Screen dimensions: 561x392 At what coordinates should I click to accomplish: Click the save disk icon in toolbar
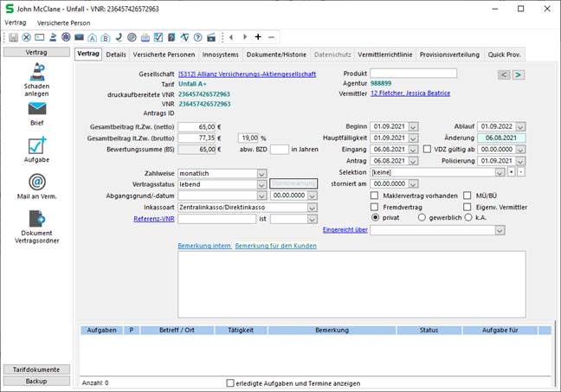coord(14,37)
